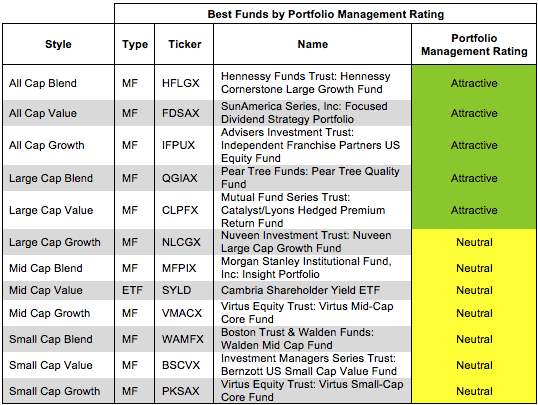
Task: Select the Ticker column header
Action: click(184, 44)
